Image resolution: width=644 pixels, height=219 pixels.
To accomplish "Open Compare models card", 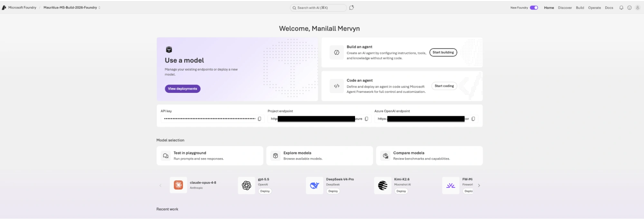I will coord(429,156).
